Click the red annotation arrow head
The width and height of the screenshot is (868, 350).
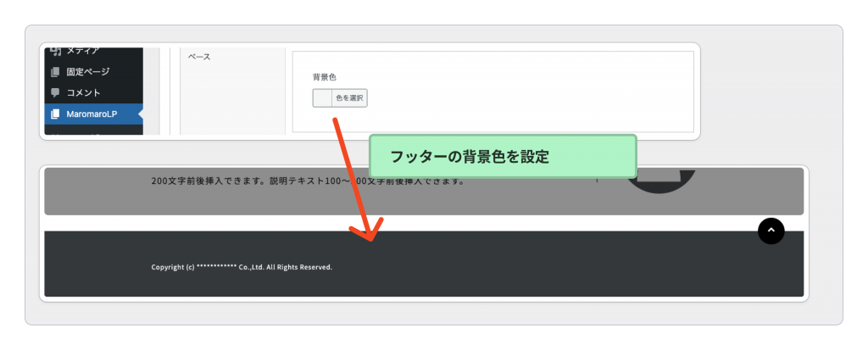pyautogui.click(x=371, y=232)
